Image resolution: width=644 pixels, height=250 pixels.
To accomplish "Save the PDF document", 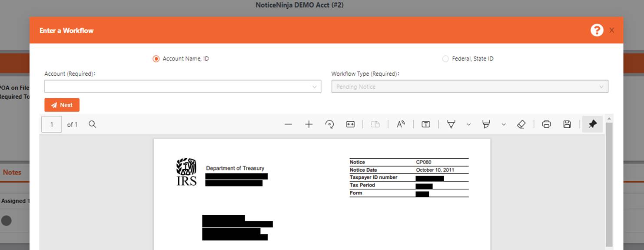I will point(567,124).
